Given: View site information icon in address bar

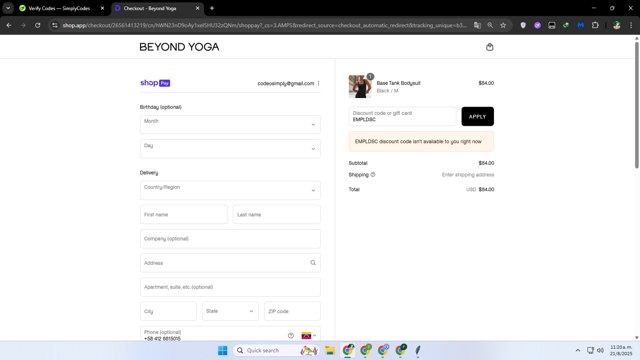Looking at the screenshot, I should click(x=55, y=25).
